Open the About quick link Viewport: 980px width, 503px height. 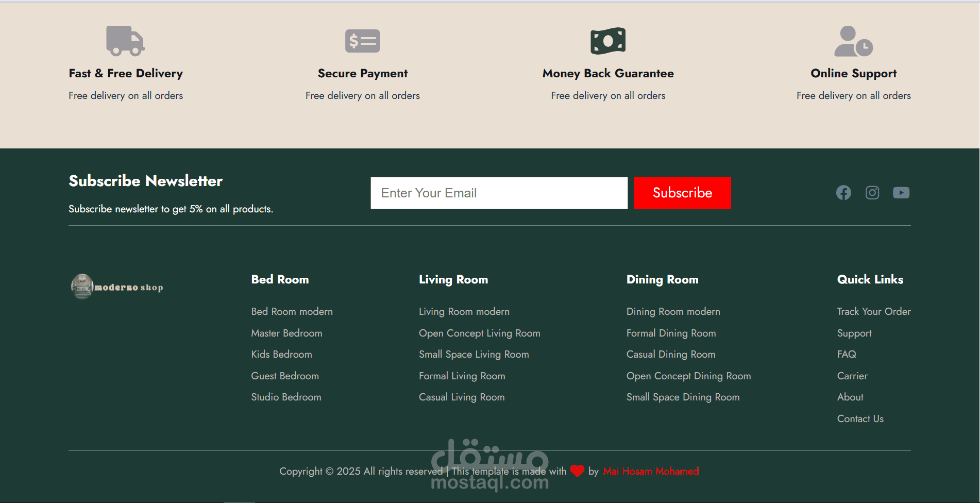pyautogui.click(x=850, y=397)
